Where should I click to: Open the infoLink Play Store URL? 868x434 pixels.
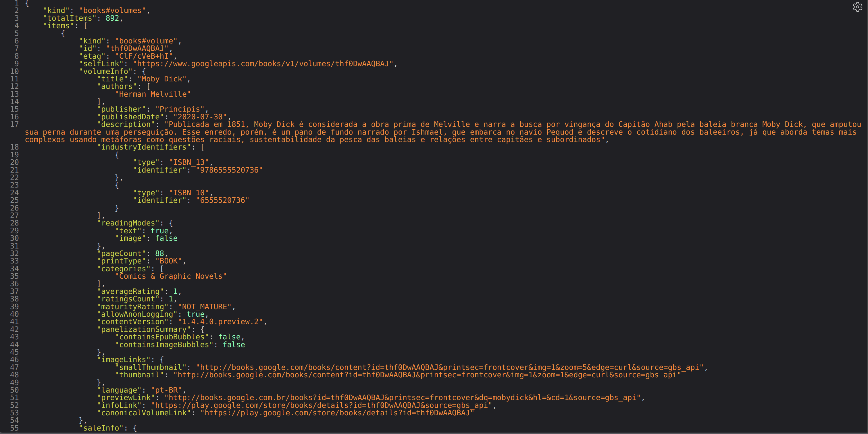click(x=321, y=405)
